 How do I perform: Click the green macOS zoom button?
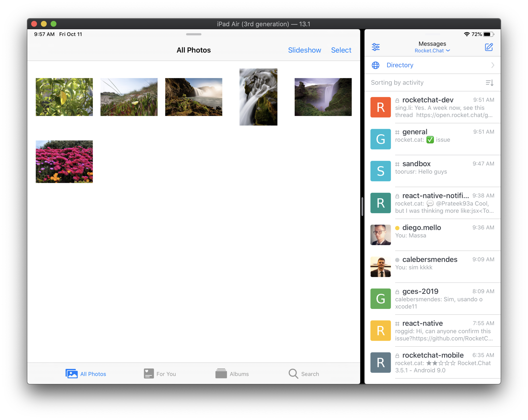click(53, 24)
